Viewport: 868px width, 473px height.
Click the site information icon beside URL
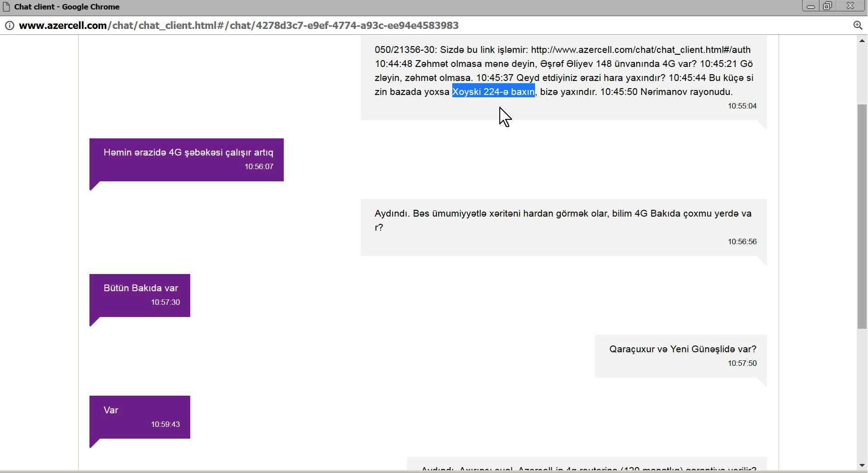tap(9, 26)
